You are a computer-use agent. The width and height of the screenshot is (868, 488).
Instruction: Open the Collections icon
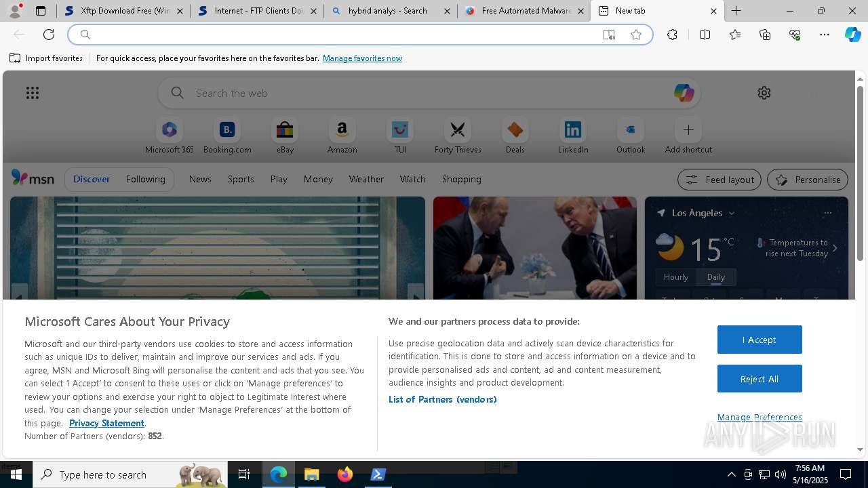[x=765, y=35]
